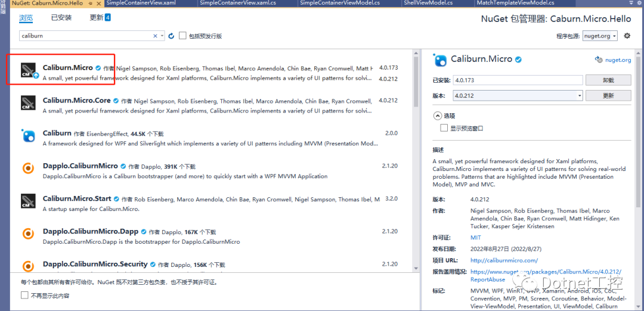Switch to Browse tab
This screenshot has width=644, height=311.
[x=26, y=18]
